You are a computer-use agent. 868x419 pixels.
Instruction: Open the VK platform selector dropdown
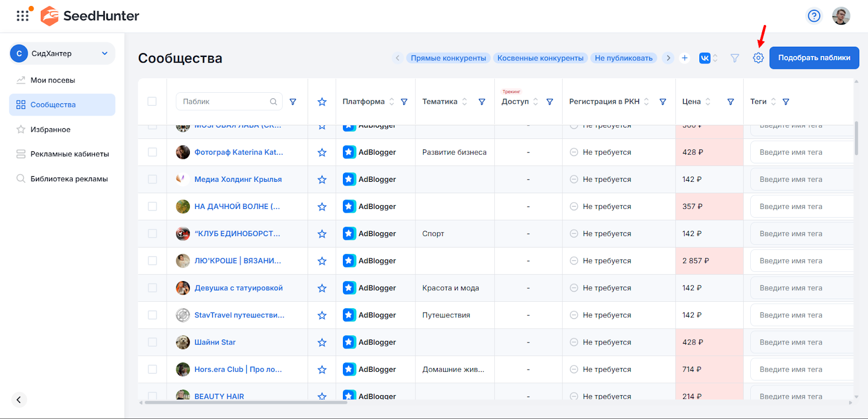pyautogui.click(x=708, y=58)
